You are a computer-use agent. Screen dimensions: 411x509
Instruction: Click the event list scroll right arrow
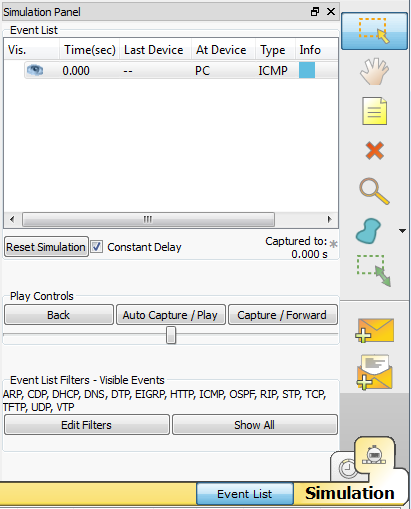(x=330, y=219)
